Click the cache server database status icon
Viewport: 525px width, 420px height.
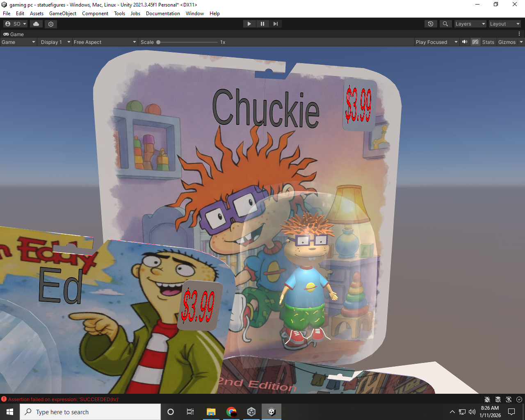click(498, 399)
